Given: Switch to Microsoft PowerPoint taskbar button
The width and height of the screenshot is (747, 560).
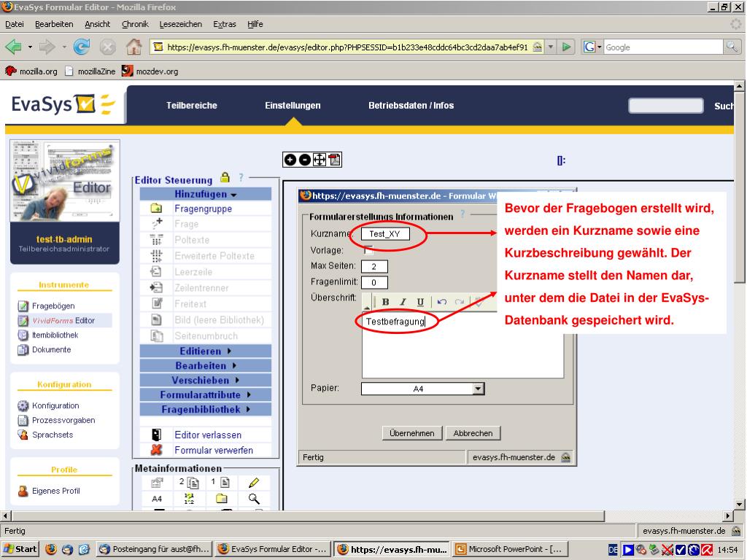Looking at the screenshot, I should click(x=511, y=549).
